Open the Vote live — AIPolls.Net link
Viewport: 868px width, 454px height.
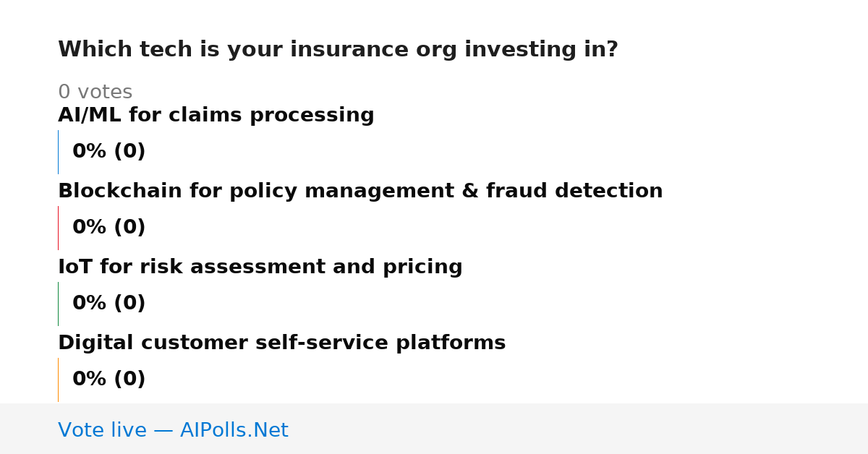coord(174,431)
